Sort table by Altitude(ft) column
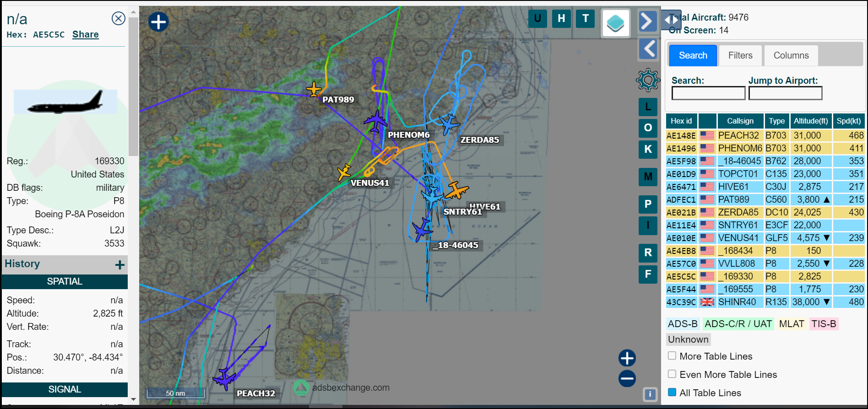 811,121
